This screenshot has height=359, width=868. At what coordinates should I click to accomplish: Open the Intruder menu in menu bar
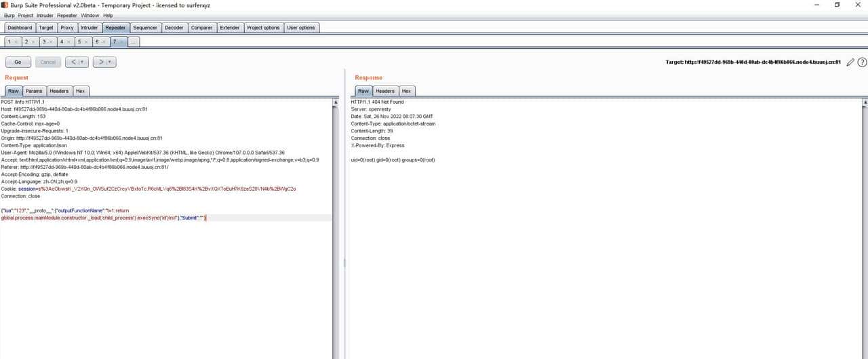[x=45, y=15]
